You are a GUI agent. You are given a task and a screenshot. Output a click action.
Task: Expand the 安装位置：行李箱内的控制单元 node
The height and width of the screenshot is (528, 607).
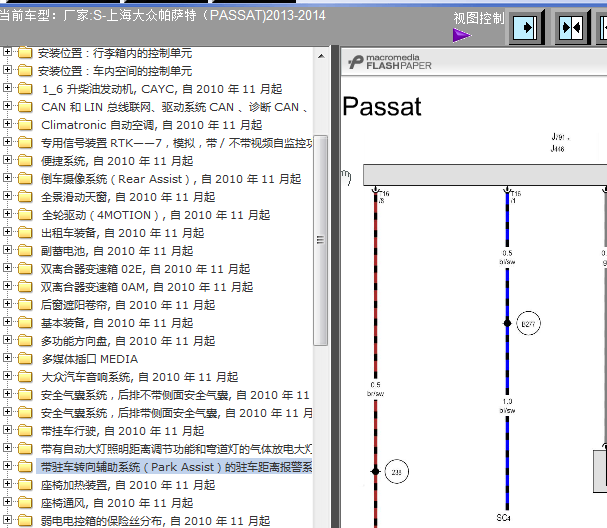click(x=7, y=51)
